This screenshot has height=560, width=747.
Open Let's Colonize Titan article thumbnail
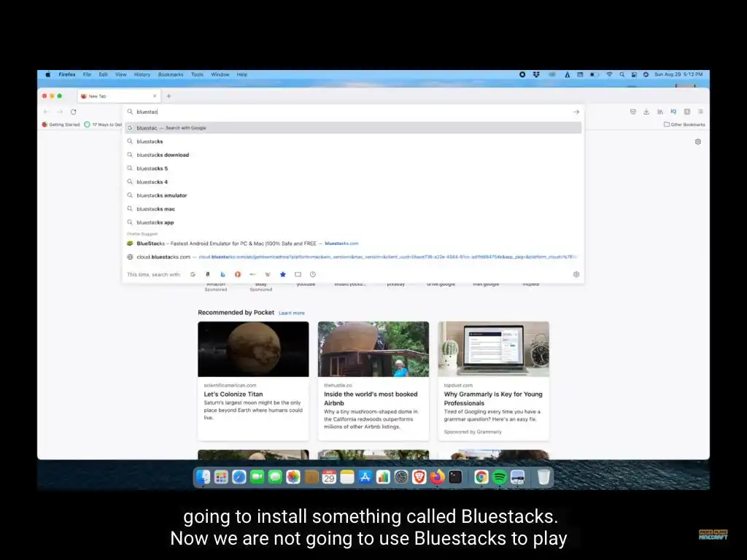click(253, 349)
